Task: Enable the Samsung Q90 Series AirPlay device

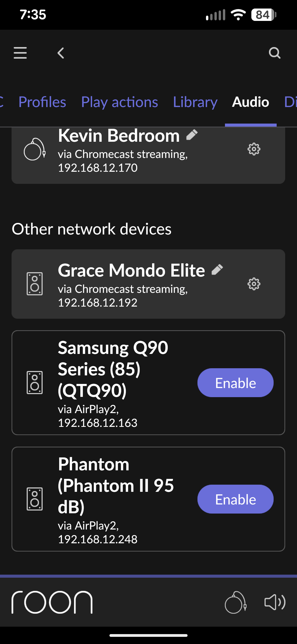Action: pyautogui.click(x=235, y=383)
